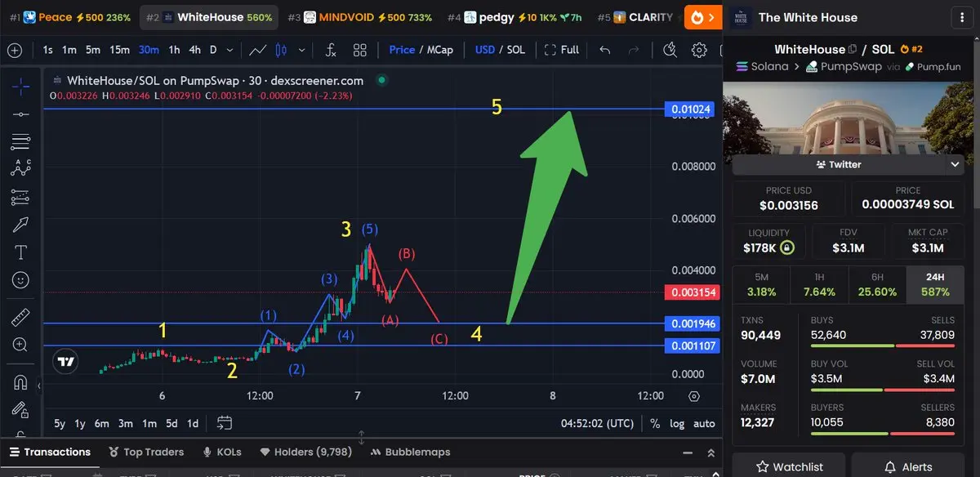The image size is (980, 477).
Task: Select the crosshair cursor tool
Action: click(21, 86)
